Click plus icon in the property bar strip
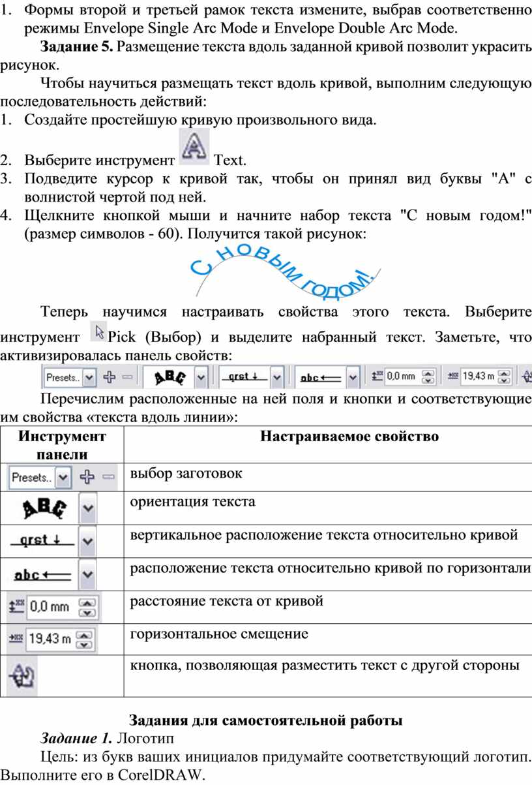532x785 pixels. [x=109, y=377]
